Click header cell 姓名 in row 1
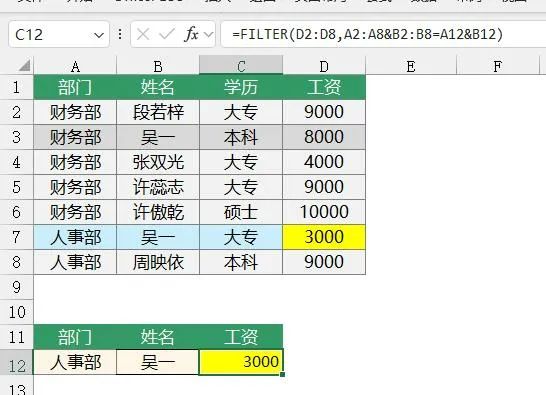Viewport: 546px width, 395px height. click(158, 87)
